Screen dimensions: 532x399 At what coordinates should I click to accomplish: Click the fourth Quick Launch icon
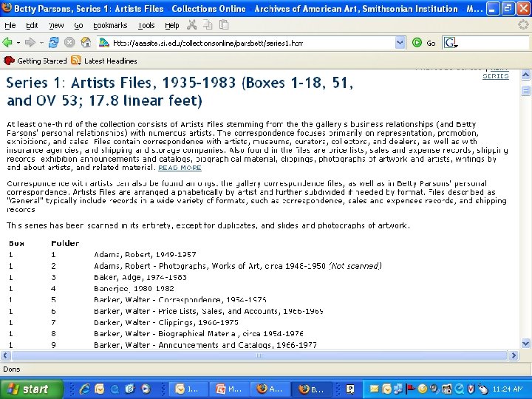point(130,389)
